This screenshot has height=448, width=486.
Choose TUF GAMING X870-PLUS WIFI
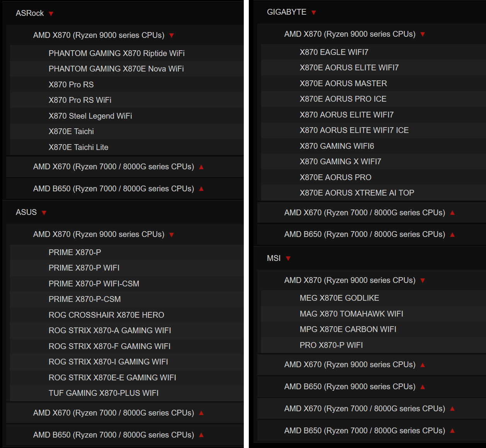point(104,393)
